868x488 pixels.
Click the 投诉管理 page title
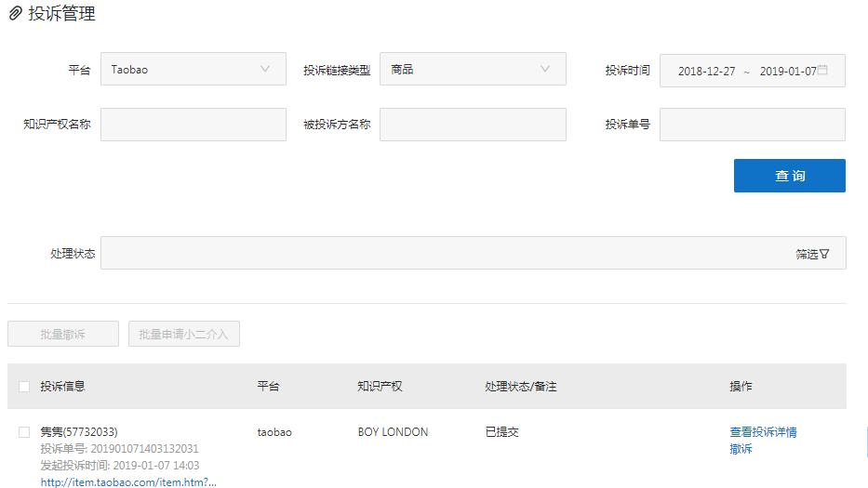click(62, 13)
